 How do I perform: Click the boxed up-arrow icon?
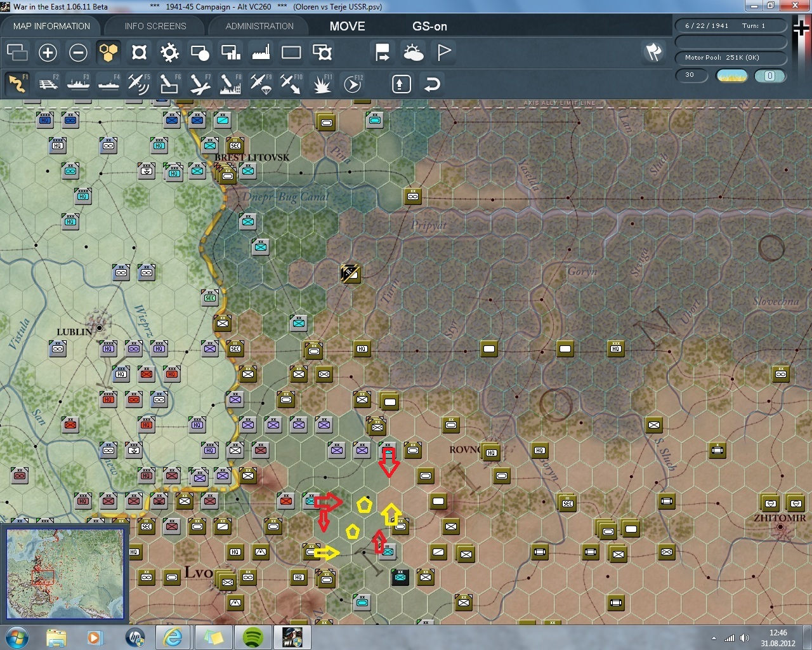tap(402, 84)
